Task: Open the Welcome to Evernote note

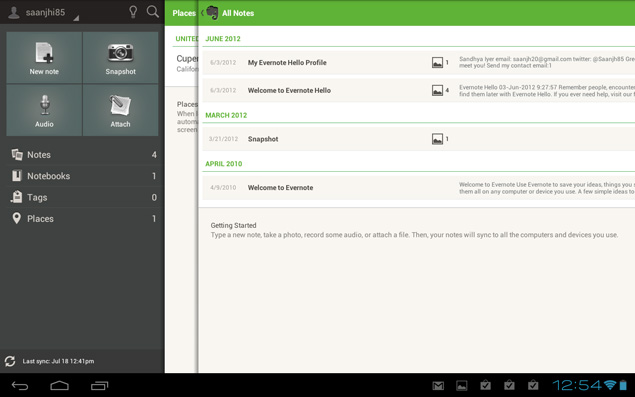Action: (x=418, y=188)
